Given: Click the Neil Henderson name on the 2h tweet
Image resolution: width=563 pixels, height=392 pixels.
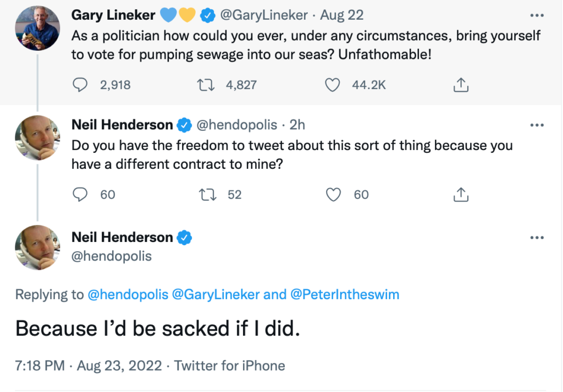Looking at the screenshot, I should coord(122,125).
